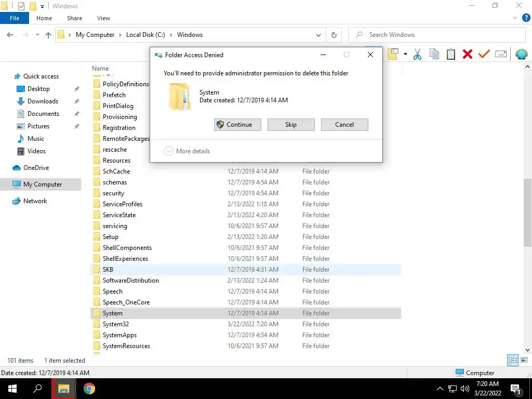Click the red X Delete icon
The image size is (532, 399).
pyautogui.click(x=467, y=54)
